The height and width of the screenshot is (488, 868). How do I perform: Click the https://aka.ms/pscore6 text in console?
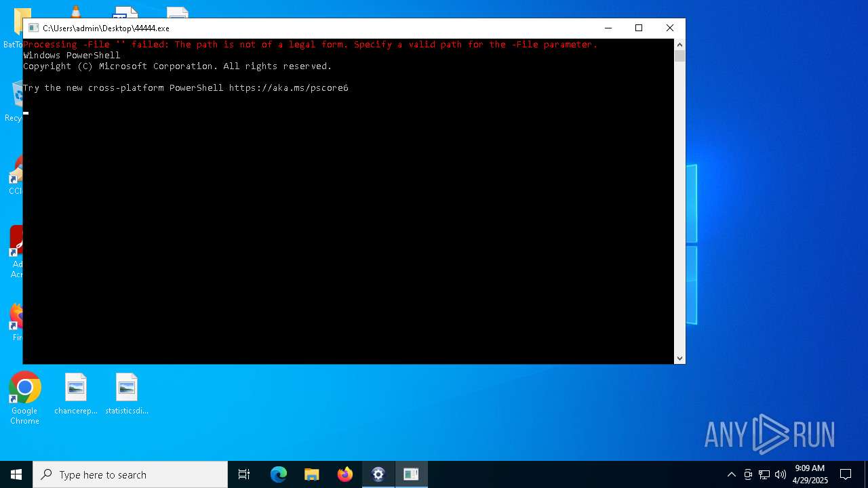click(x=289, y=88)
